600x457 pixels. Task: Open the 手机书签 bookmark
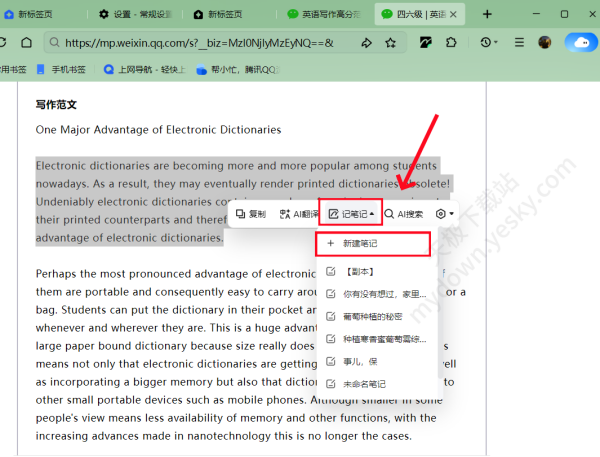click(61, 70)
